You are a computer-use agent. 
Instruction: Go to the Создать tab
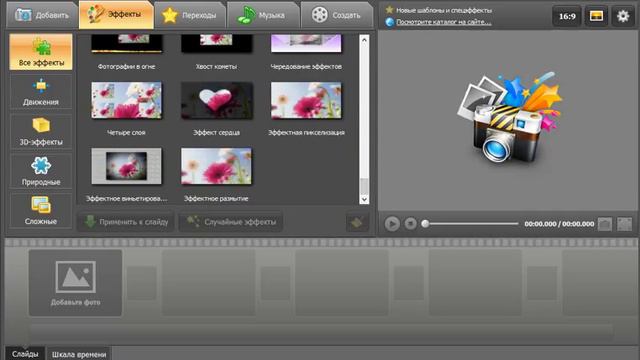pos(337,15)
